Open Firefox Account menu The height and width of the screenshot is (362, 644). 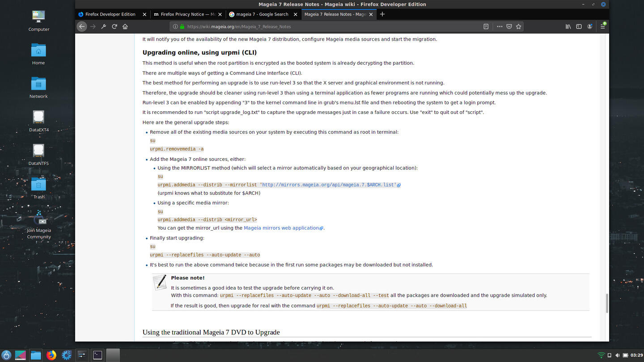(x=589, y=26)
